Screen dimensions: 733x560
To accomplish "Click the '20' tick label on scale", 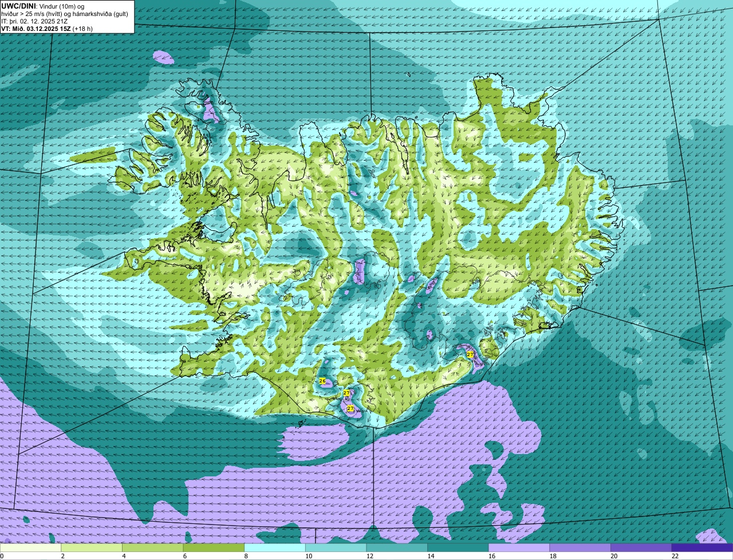I will 614,556.
